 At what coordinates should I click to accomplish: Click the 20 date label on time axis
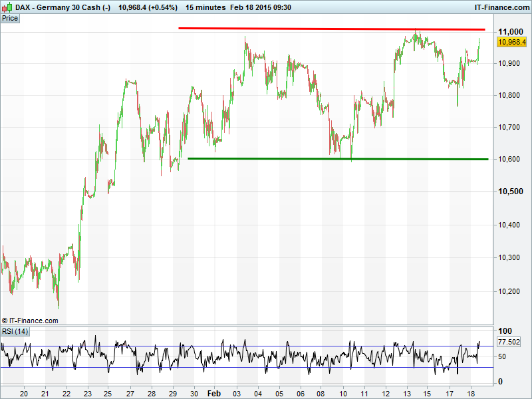[23, 393]
